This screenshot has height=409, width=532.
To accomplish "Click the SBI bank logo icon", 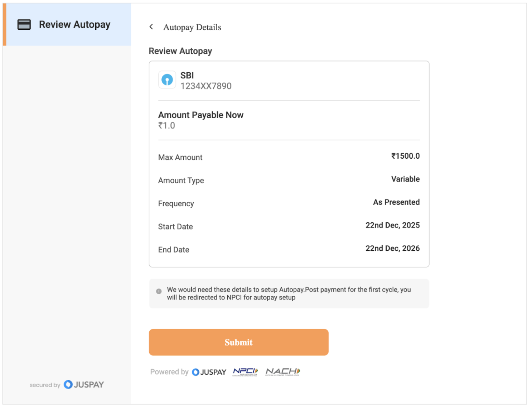I will coord(167,80).
